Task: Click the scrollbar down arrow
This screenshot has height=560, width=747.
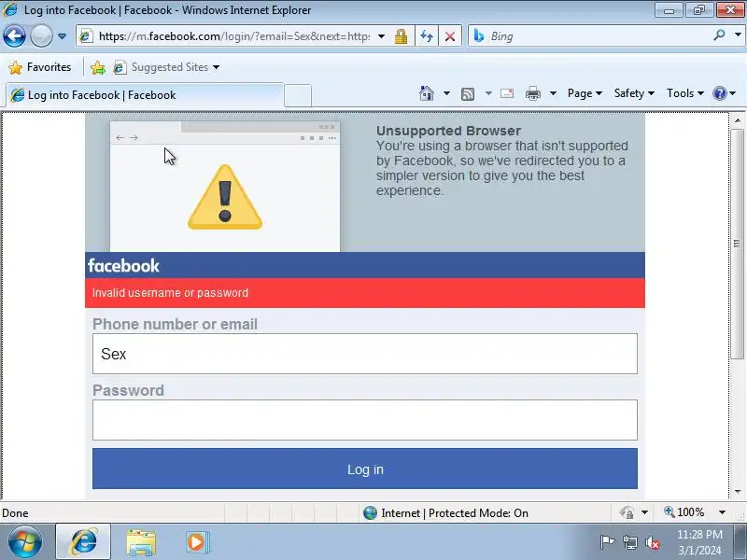Action: pyautogui.click(x=738, y=492)
